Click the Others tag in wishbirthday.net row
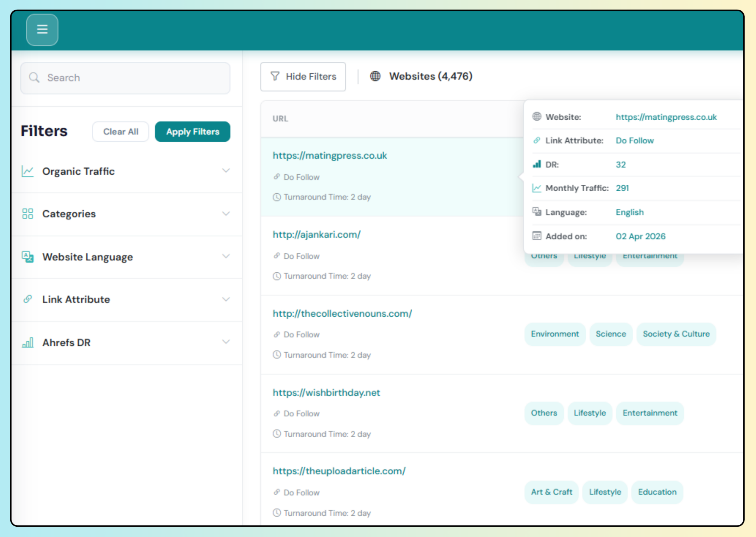 544,413
